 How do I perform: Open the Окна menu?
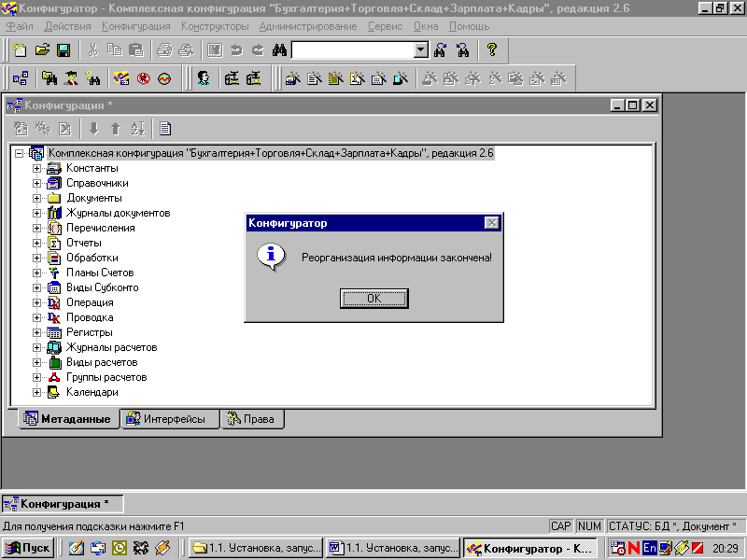(x=426, y=26)
